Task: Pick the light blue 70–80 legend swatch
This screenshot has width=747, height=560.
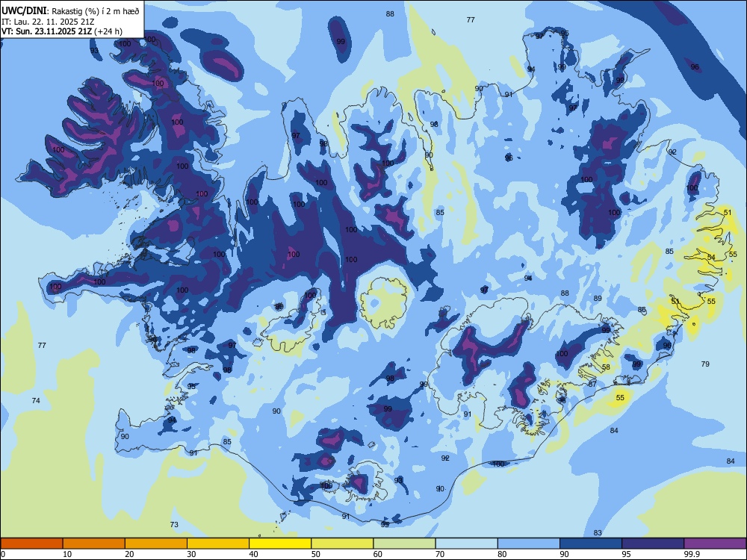Action: click(x=466, y=544)
